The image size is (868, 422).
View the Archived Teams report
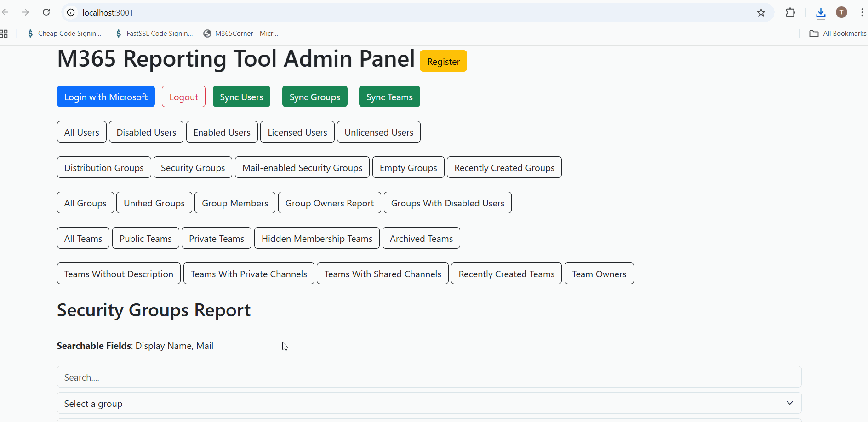[x=421, y=238]
